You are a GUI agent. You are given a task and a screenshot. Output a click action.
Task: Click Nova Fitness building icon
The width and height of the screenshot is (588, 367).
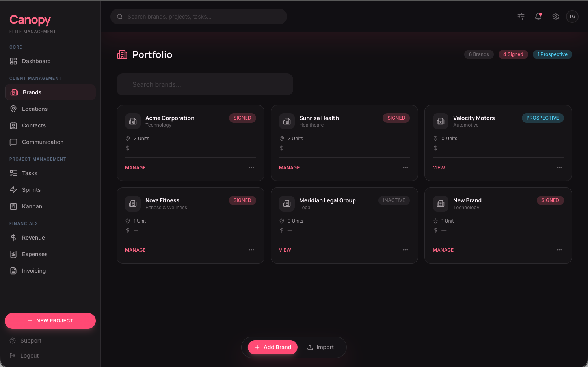click(133, 204)
